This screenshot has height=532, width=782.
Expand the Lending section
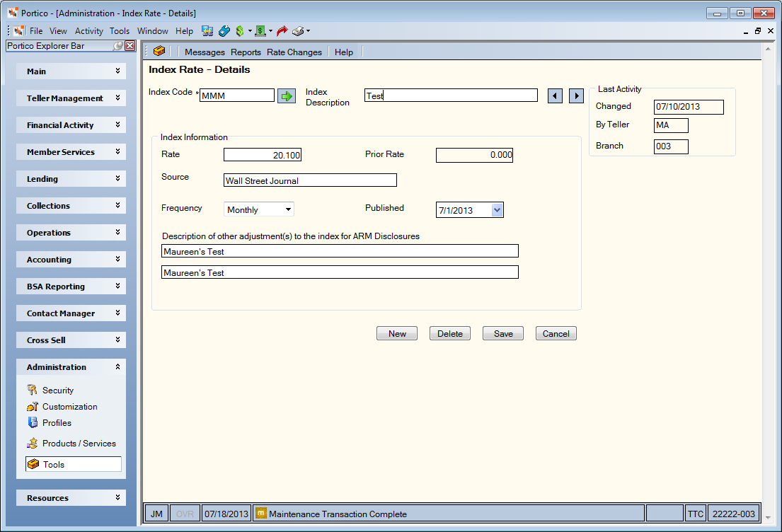pyautogui.click(x=71, y=178)
